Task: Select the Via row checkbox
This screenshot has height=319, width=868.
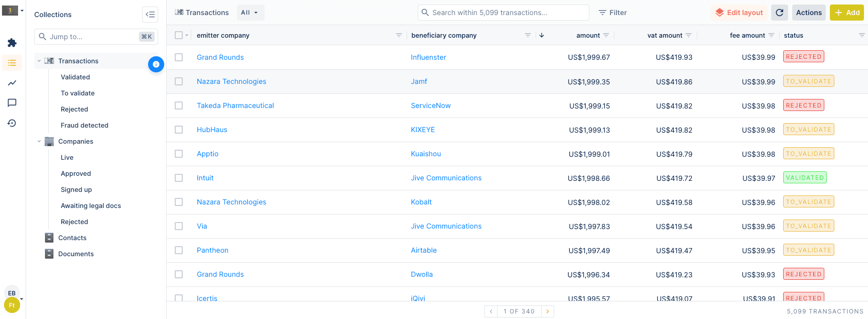Action: [179, 226]
